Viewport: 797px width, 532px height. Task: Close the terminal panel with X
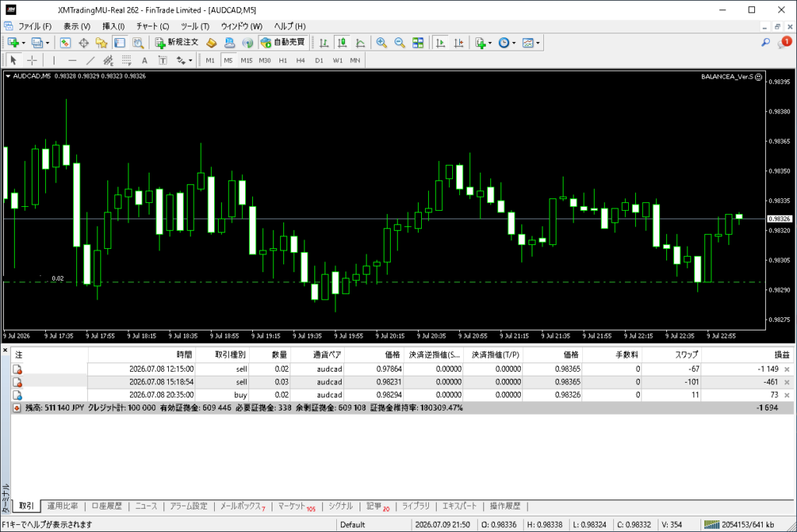pyautogui.click(x=5, y=351)
